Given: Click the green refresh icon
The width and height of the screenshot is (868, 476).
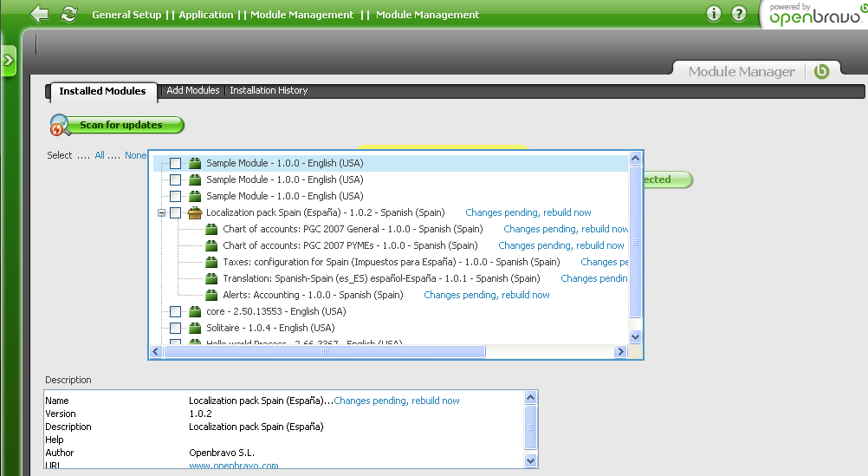Looking at the screenshot, I should pyautogui.click(x=70, y=15).
